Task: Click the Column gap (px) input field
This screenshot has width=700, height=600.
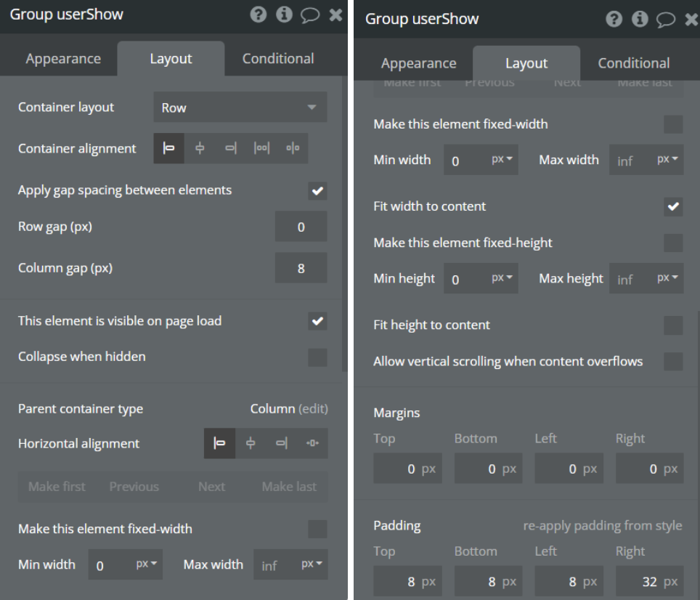Action: point(301,269)
